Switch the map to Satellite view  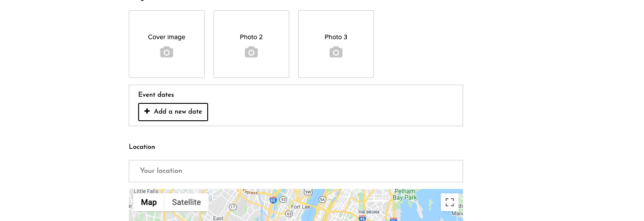(x=186, y=202)
